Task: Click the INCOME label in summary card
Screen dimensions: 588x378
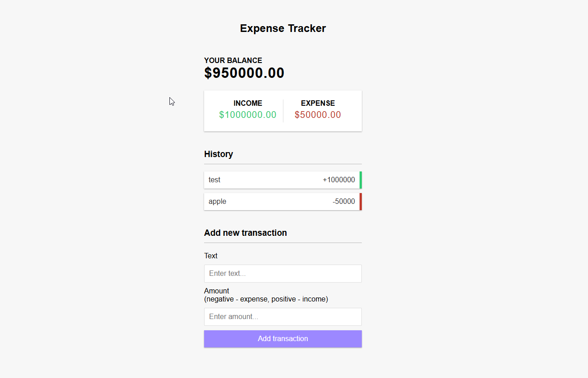Action: tap(248, 103)
